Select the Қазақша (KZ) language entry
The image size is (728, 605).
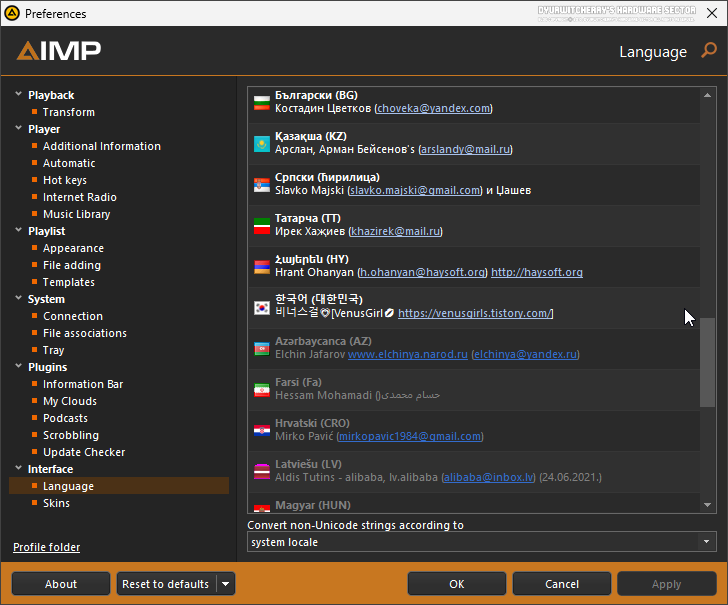[474, 143]
